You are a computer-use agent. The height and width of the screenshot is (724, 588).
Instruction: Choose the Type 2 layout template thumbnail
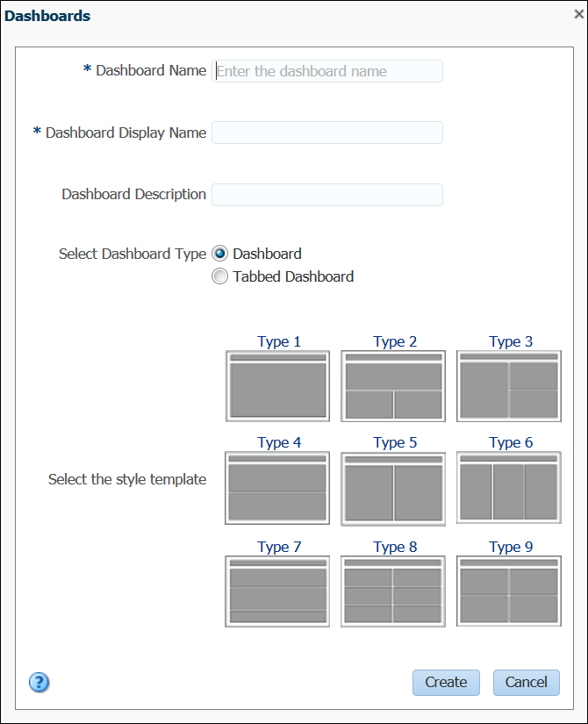pyautogui.click(x=393, y=386)
